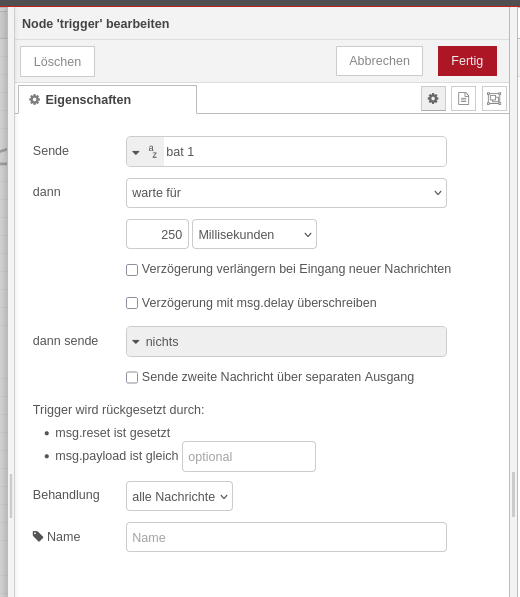Enable Verzögerung verlängern bei Eingang neuer Nachrichten
This screenshot has width=520, height=597.
pyautogui.click(x=132, y=270)
